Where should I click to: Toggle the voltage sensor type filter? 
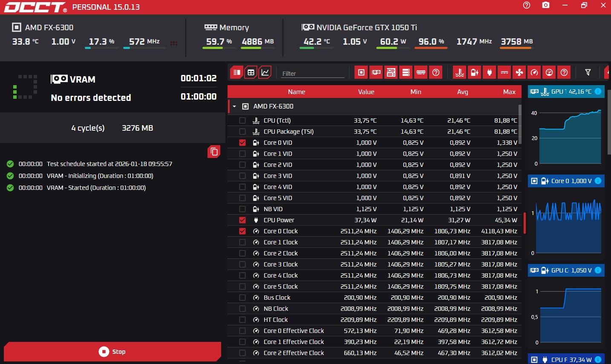tap(475, 72)
